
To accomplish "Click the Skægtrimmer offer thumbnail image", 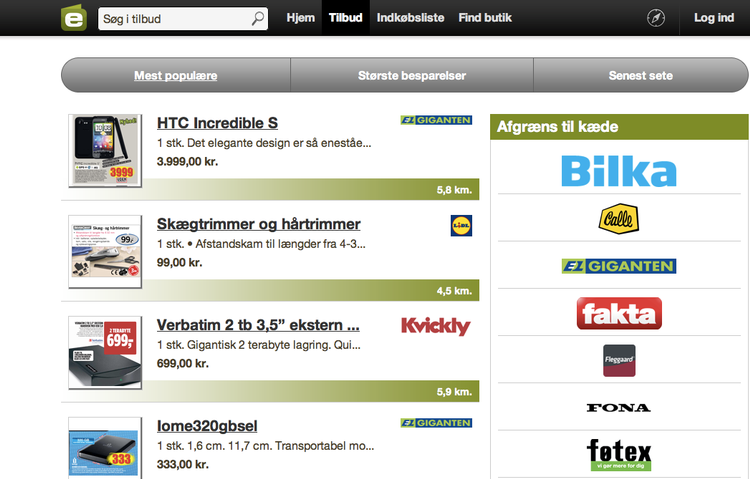I will pos(105,251).
